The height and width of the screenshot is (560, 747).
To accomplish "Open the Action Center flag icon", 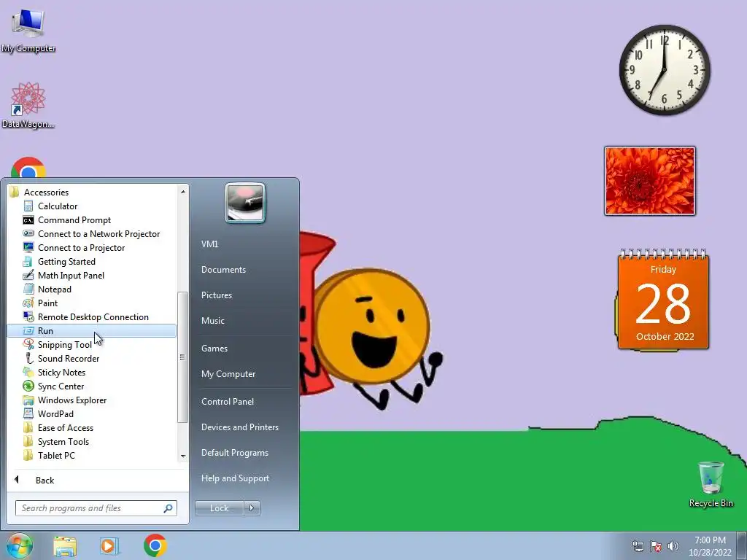I will click(656, 546).
